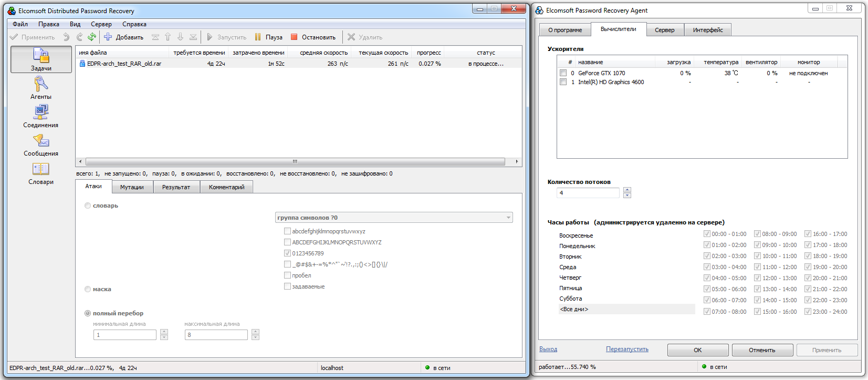Click the task list scrollbar right arrow
The height and width of the screenshot is (380, 868).
(x=517, y=161)
